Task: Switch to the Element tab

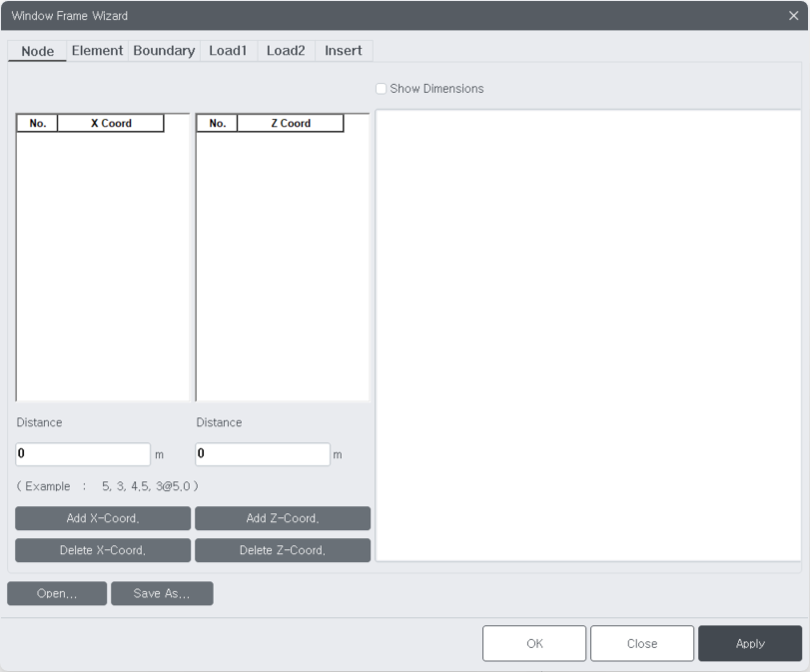Action: click(97, 50)
